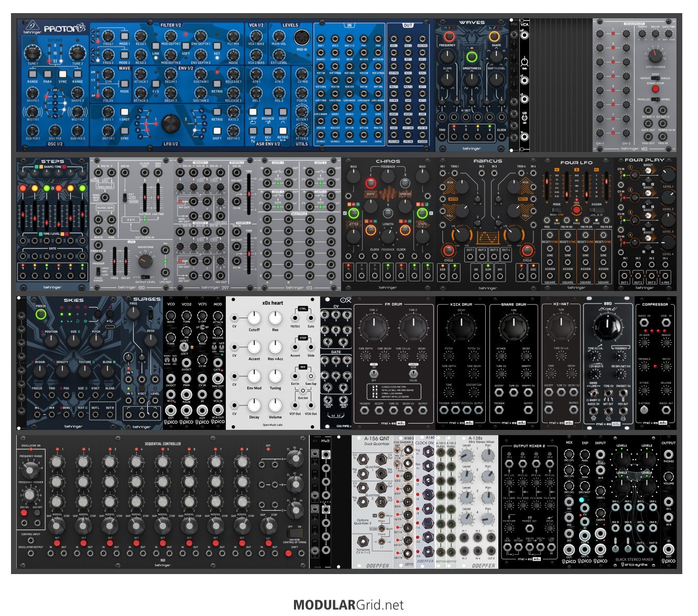Click the large TUNE knob on Snare Drum
This screenshot has width=698, height=616.
pyautogui.click(x=514, y=327)
